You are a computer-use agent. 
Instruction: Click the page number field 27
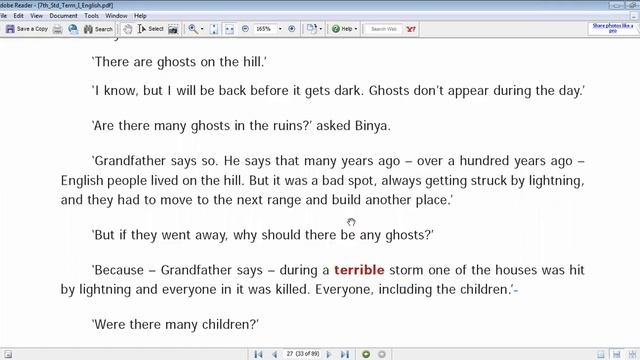[303, 354]
